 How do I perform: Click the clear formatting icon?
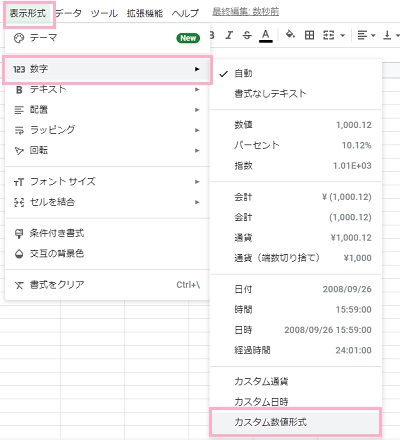19,285
